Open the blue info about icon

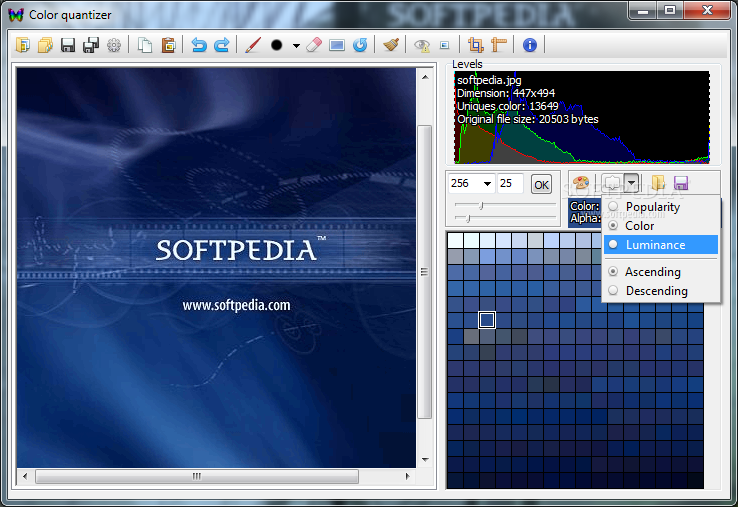tap(529, 45)
